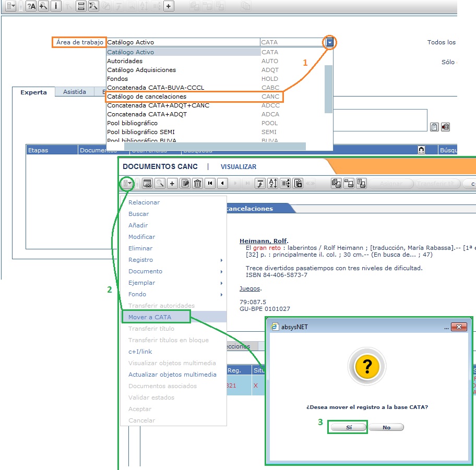
Task: Open the menu dropdown in DOCUMENTOS CANC toolbar
Action: [127, 183]
